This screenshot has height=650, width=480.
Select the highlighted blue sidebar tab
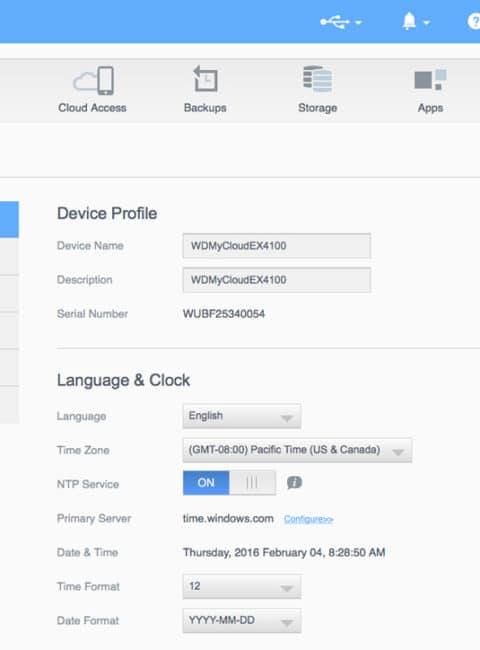tap(9, 219)
